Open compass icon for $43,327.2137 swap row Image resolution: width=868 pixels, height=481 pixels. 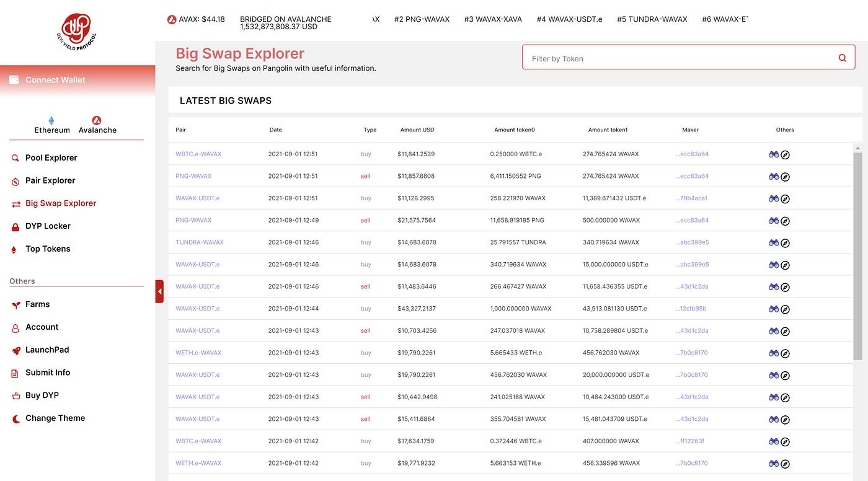tap(785, 309)
